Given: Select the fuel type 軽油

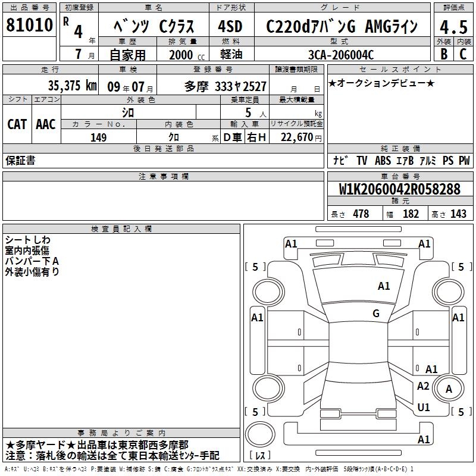Looking at the screenshot, I should click(231, 54).
